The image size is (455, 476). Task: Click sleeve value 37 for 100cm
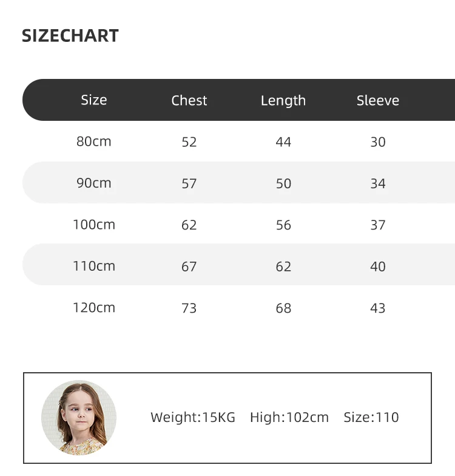point(378,225)
